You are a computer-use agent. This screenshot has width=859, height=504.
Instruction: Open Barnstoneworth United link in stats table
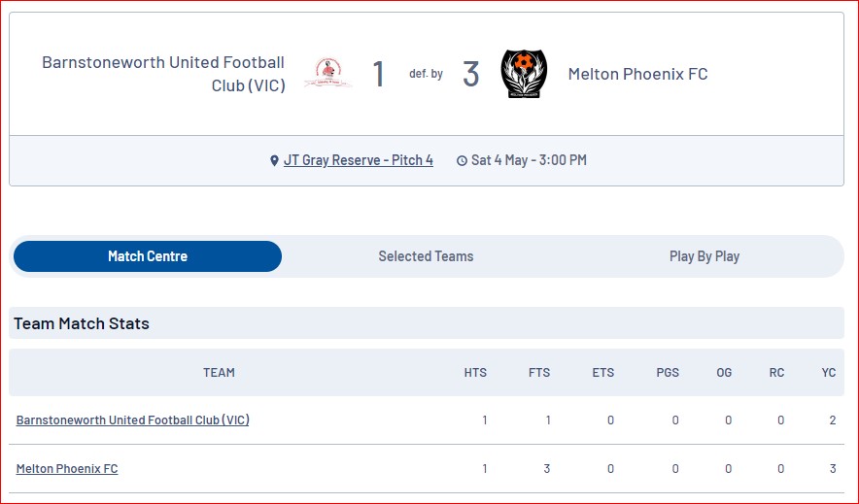click(x=132, y=420)
